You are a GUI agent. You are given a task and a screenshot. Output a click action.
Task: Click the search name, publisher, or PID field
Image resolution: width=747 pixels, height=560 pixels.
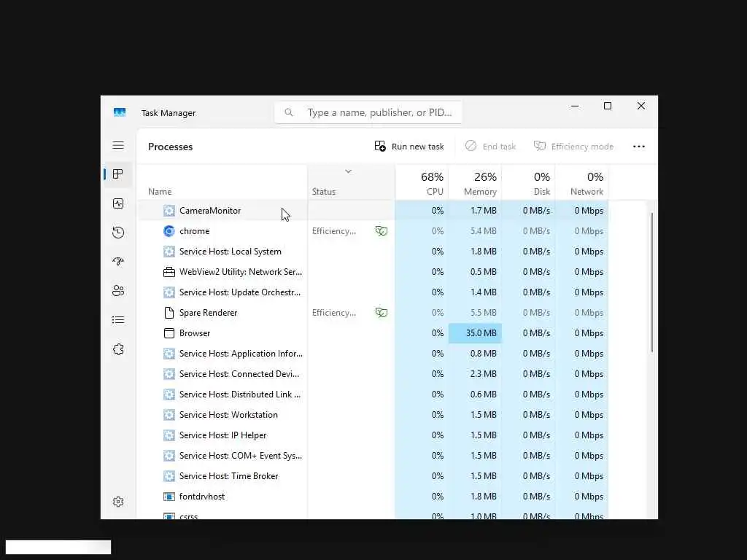coord(368,112)
